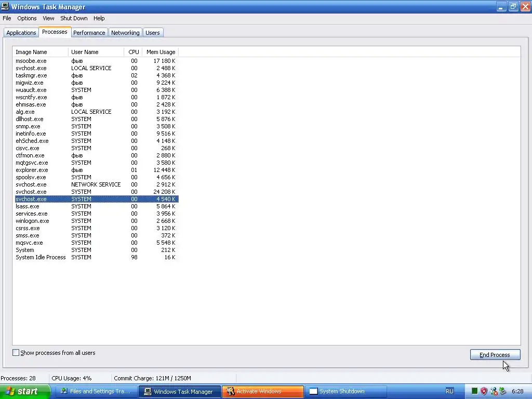The width and height of the screenshot is (532, 399).
Task: Select the taskmgr.exe process
Action: pos(96,75)
